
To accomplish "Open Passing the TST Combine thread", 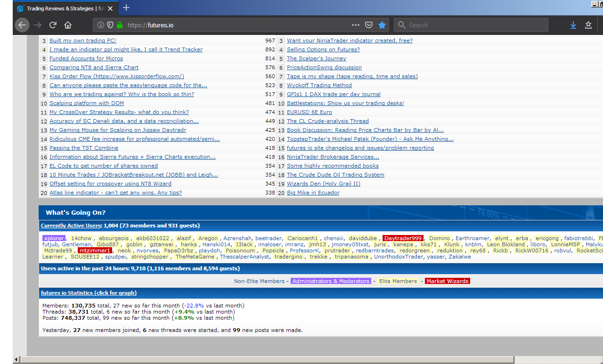I will (84, 148).
